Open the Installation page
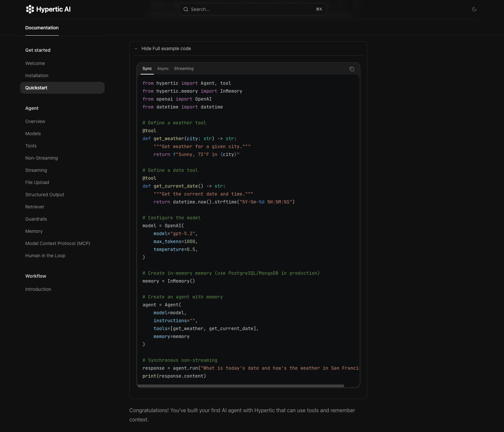This screenshot has height=432, width=504. click(37, 76)
